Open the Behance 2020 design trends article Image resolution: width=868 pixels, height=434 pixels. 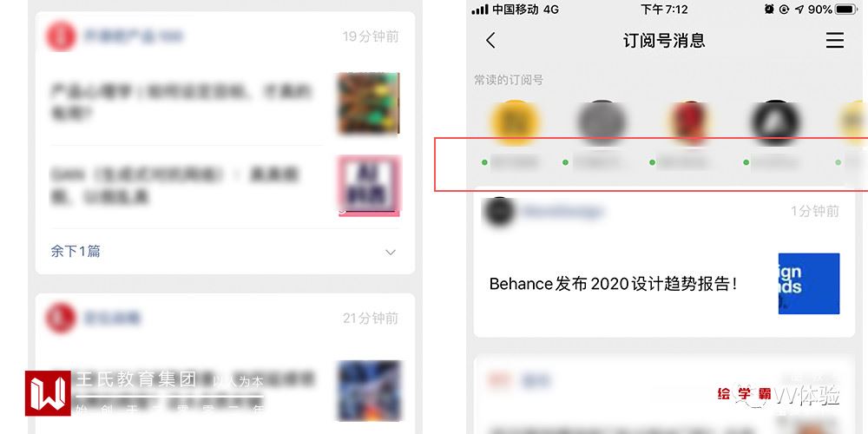coord(613,284)
